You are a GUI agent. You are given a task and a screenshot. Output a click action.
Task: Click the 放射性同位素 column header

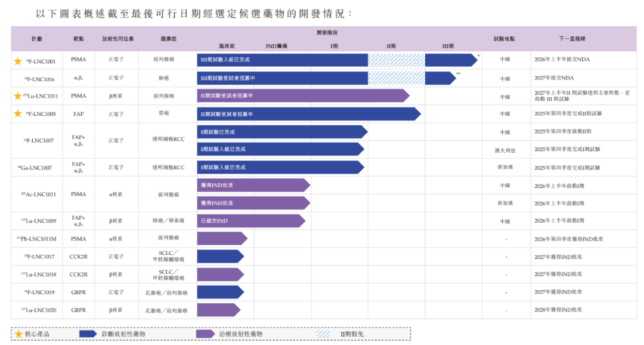pyautogui.click(x=118, y=39)
